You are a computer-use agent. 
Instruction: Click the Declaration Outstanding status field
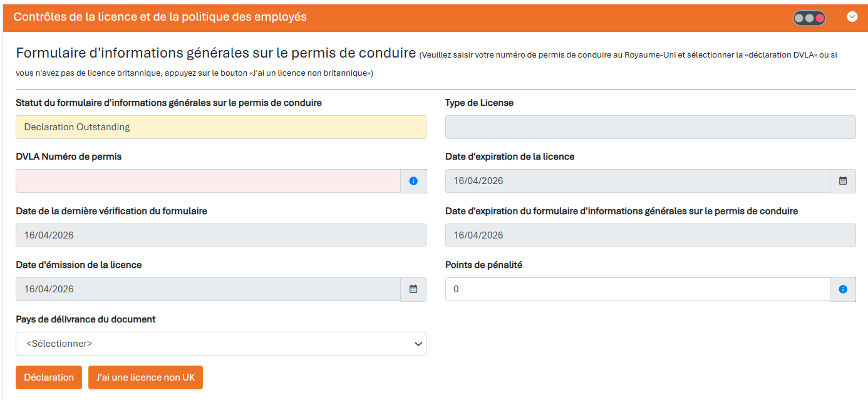click(221, 127)
